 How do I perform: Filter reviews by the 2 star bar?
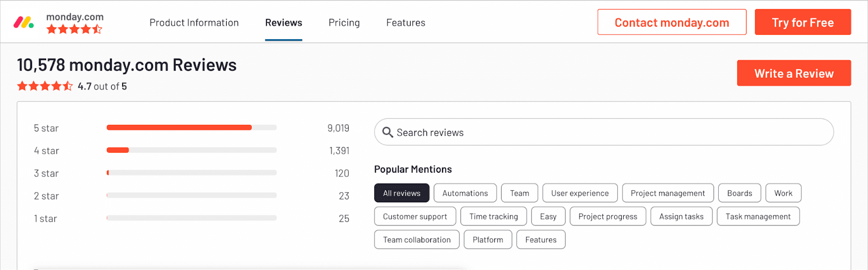[192, 196]
